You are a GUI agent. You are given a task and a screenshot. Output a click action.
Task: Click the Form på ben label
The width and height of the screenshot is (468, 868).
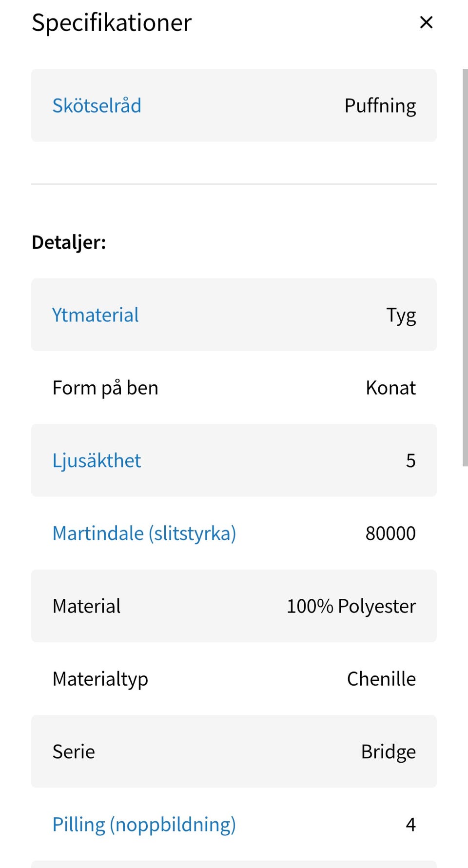[x=105, y=388]
